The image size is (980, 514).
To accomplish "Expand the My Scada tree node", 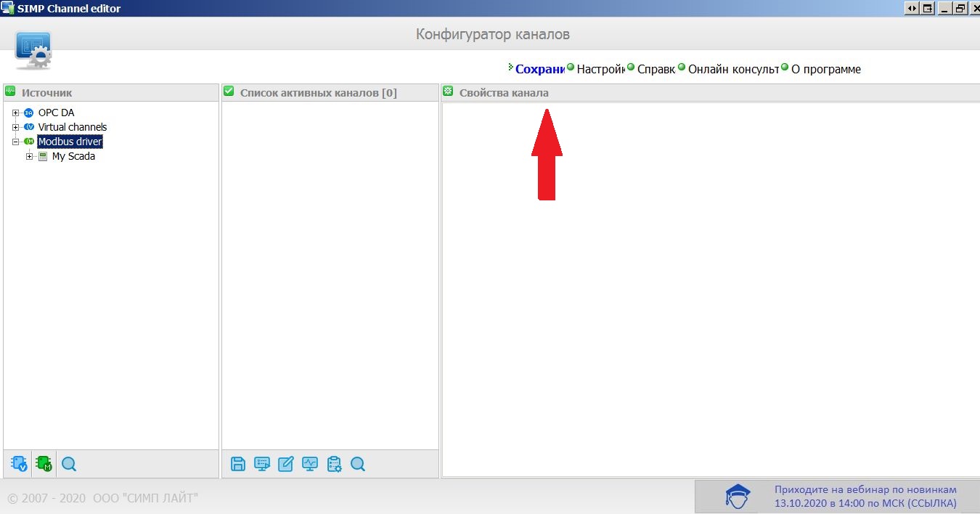I will coord(30,156).
